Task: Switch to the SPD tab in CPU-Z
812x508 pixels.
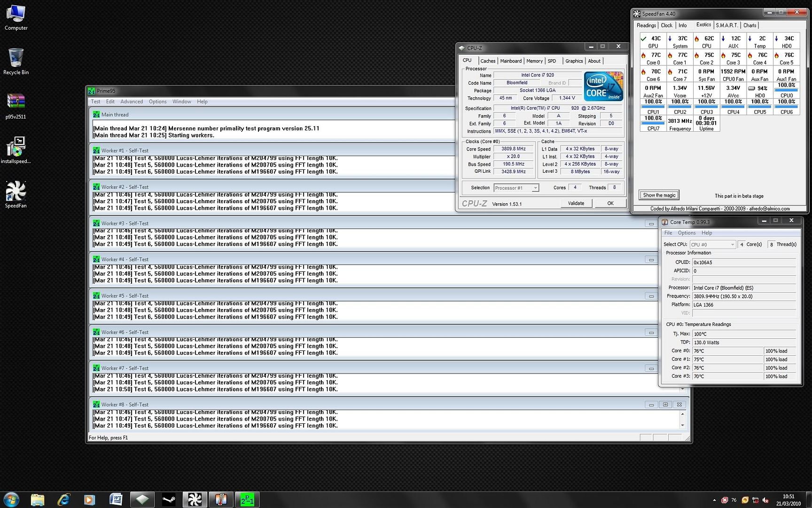Action: tap(552, 61)
